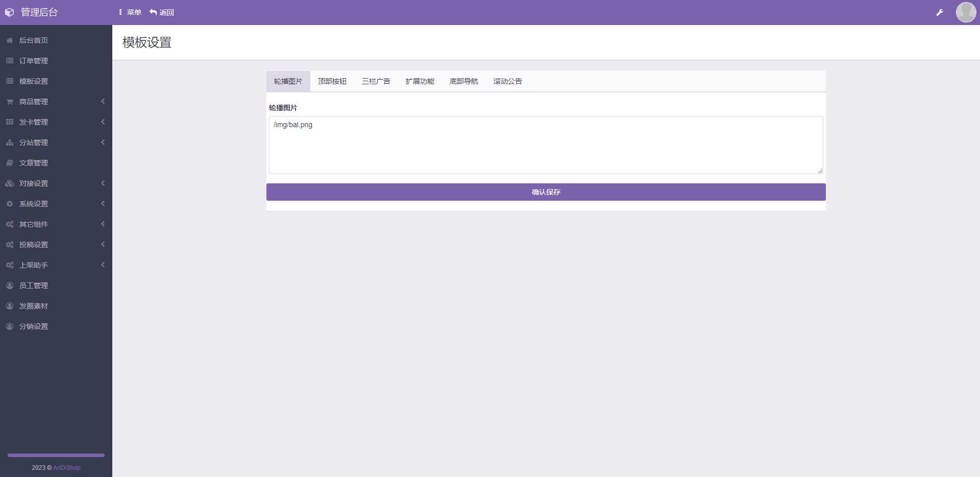Switch to the 滚动公告 tab

pyautogui.click(x=507, y=81)
